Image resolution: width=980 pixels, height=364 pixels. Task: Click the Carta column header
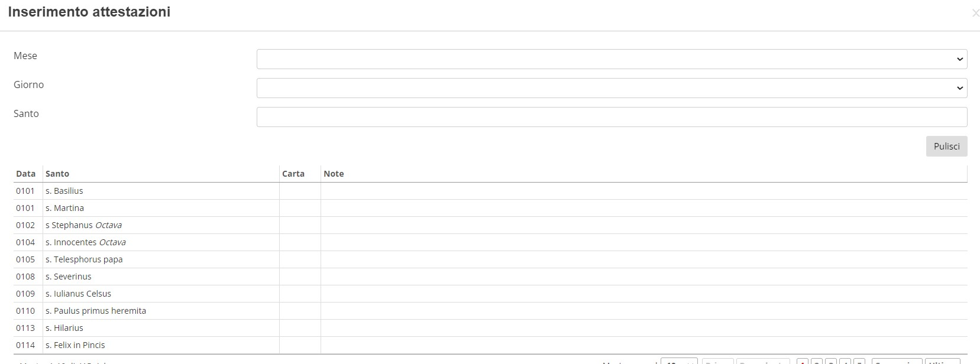point(293,174)
